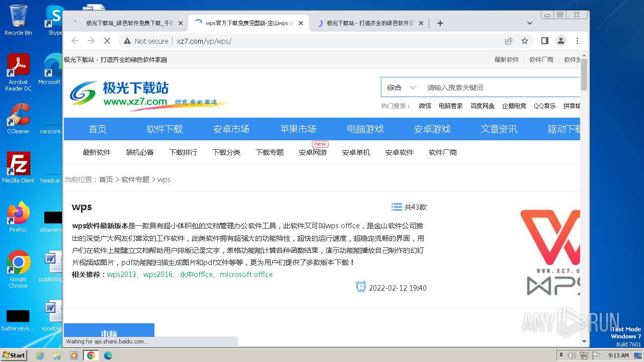Click the 共43款 list icon
This screenshot has height=362, width=644.
[x=396, y=207]
